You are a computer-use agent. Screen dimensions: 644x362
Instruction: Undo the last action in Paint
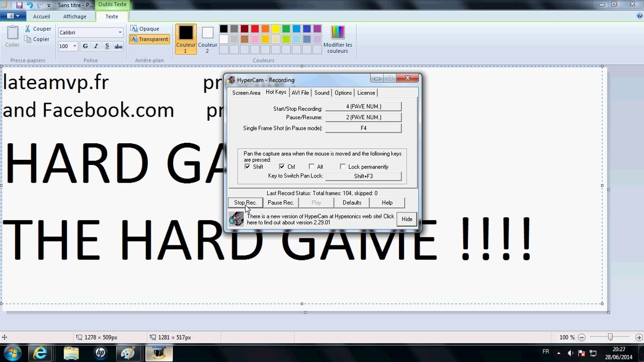(x=30, y=5)
